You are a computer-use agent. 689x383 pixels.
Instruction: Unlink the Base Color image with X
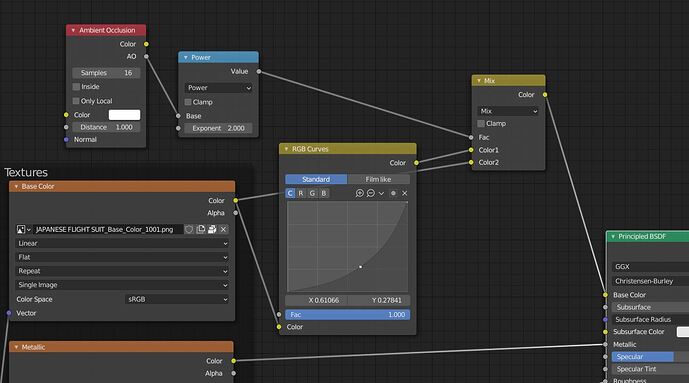[223, 229]
